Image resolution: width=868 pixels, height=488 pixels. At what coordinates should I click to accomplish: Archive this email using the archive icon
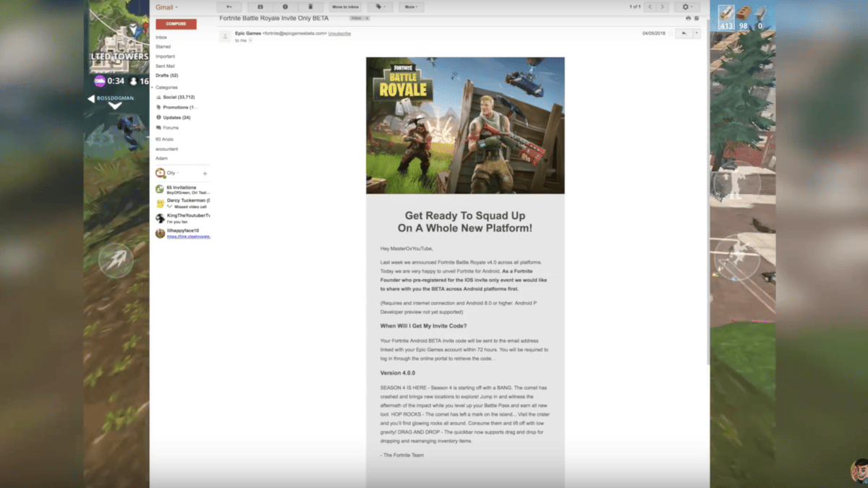tap(260, 7)
